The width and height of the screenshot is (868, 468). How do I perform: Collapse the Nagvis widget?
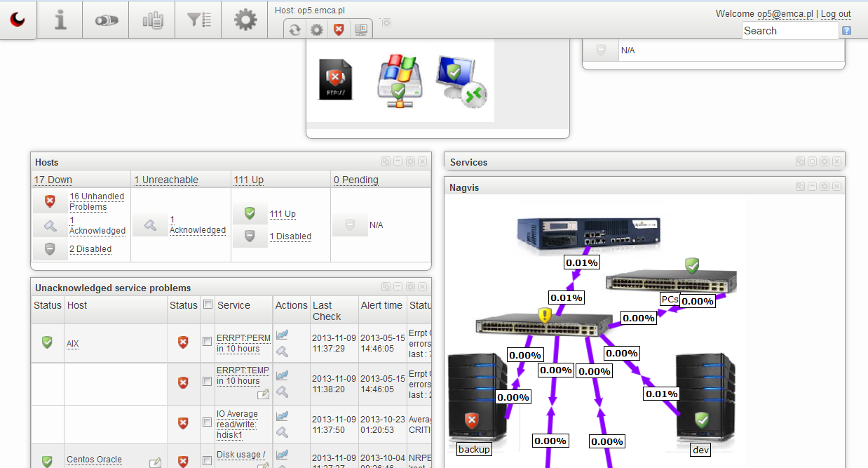click(812, 187)
